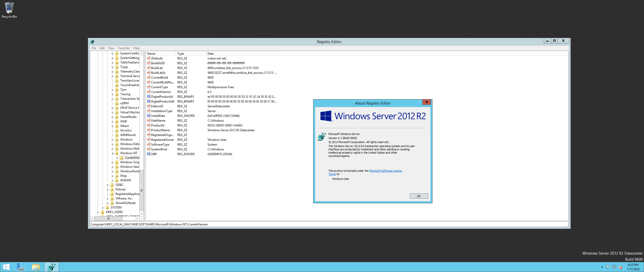The width and height of the screenshot is (644, 272).
Task: Sort values by Type column header
Action: (x=191, y=54)
